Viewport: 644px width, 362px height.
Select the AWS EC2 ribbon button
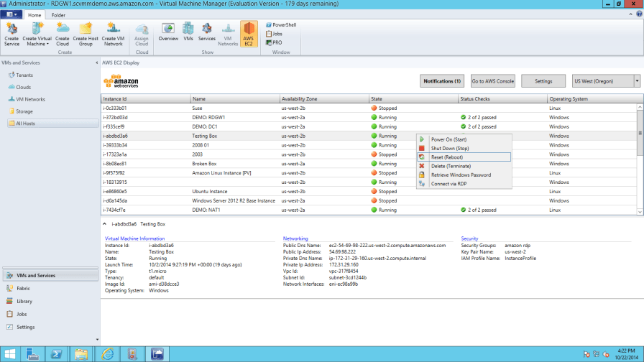(x=249, y=34)
